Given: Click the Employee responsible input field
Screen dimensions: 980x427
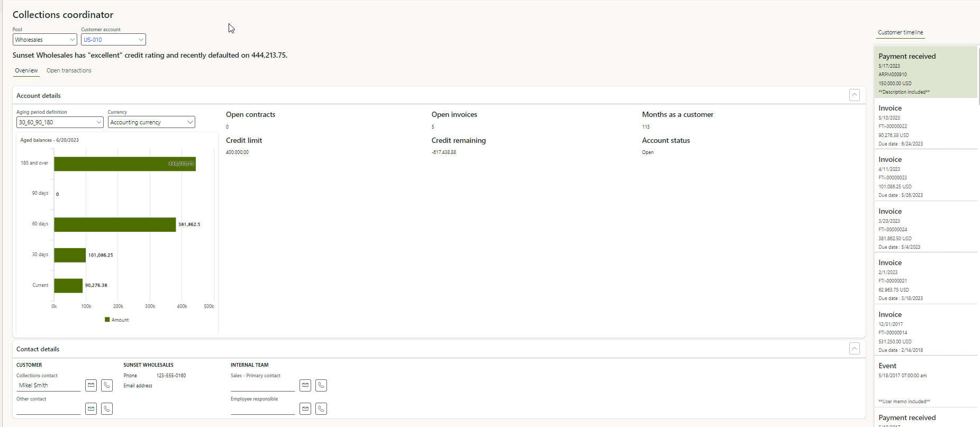Looking at the screenshot, I should tap(263, 409).
